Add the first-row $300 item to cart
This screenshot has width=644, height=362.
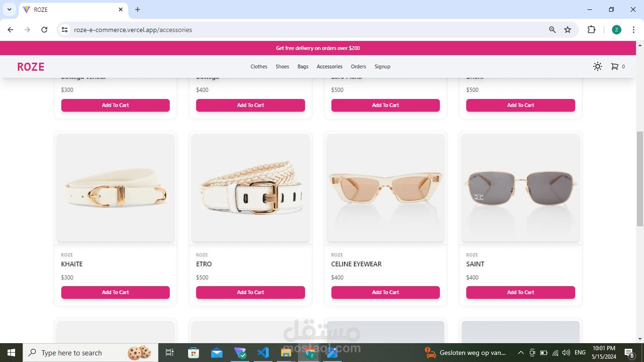[116, 105]
